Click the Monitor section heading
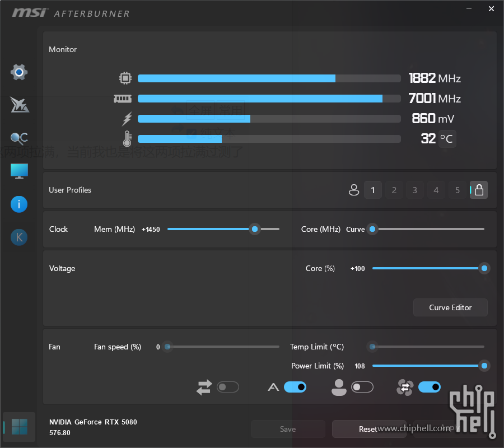 coord(63,49)
